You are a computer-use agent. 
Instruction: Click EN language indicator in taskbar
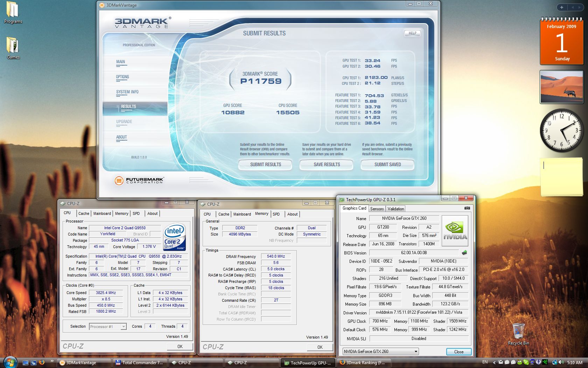point(485,362)
